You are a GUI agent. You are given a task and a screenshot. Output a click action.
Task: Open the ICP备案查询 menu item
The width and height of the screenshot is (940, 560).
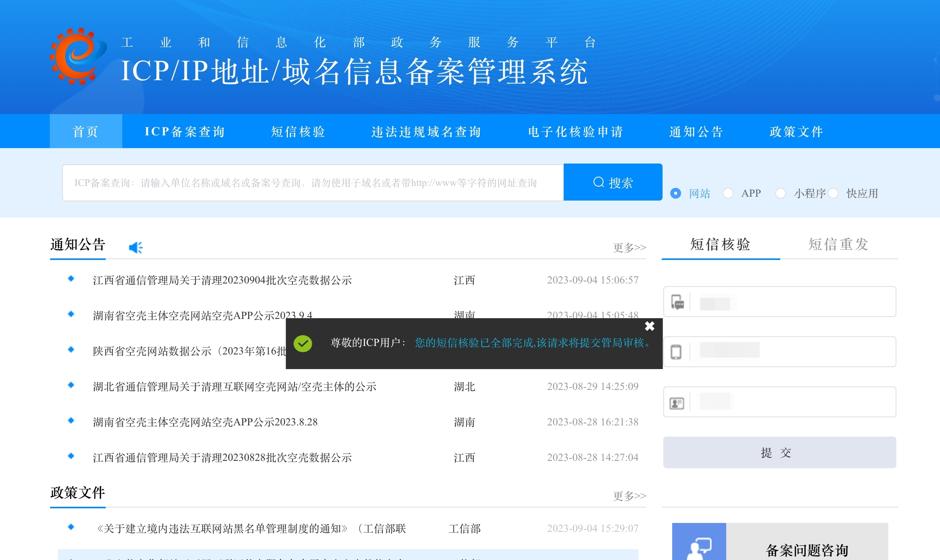[x=184, y=132]
